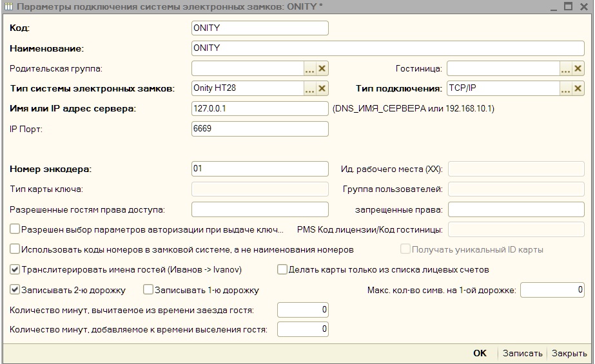Clear the Гостиница field with X
This screenshot has width=595, height=364.
click(x=578, y=69)
